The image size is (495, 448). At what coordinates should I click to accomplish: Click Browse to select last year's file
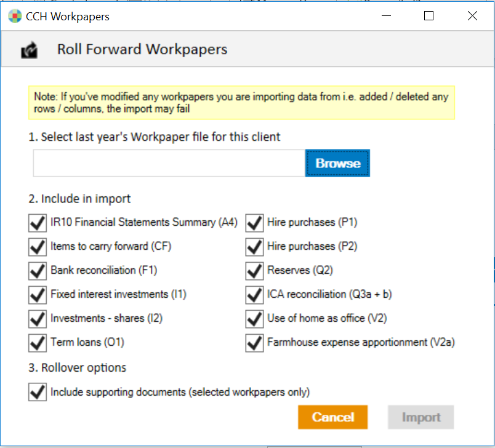point(337,162)
